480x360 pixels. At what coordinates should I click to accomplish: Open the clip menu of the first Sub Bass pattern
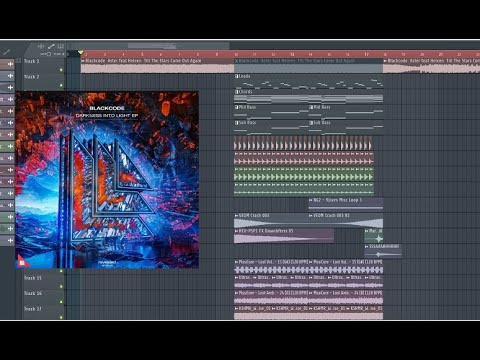click(x=236, y=123)
